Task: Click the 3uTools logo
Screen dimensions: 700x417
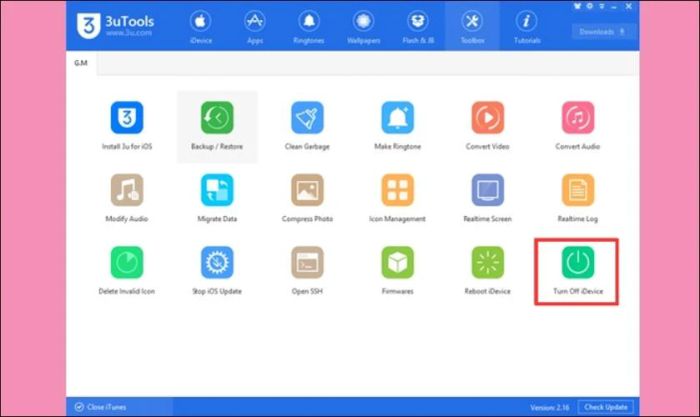Action: pyautogui.click(x=115, y=25)
